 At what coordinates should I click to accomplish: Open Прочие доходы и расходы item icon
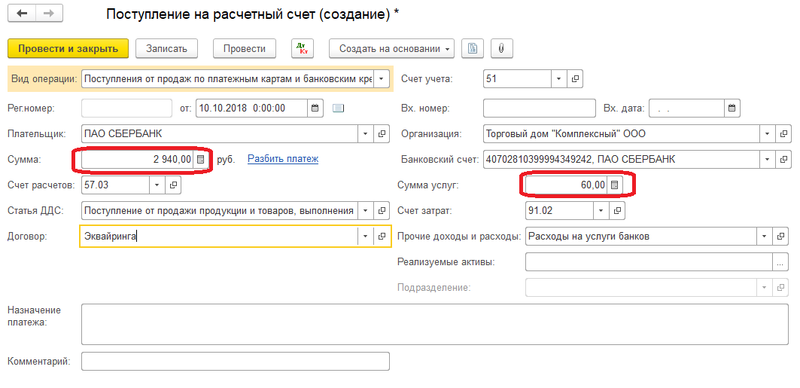pos(781,236)
